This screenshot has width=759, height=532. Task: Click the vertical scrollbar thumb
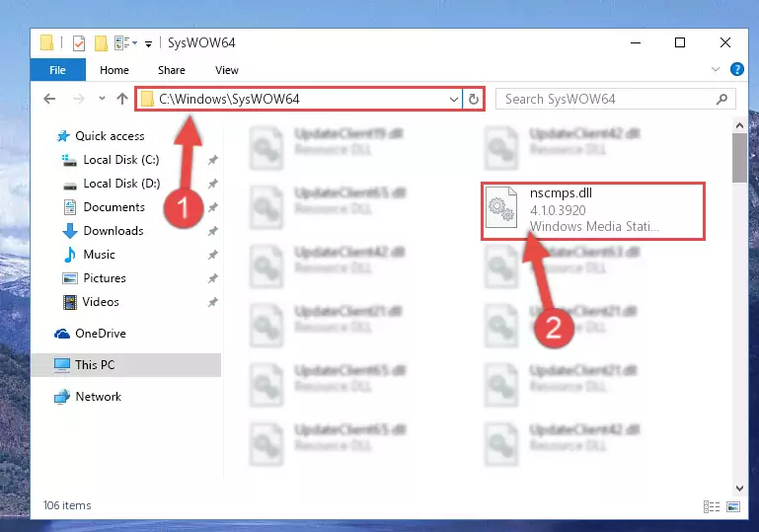pyautogui.click(x=739, y=158)
